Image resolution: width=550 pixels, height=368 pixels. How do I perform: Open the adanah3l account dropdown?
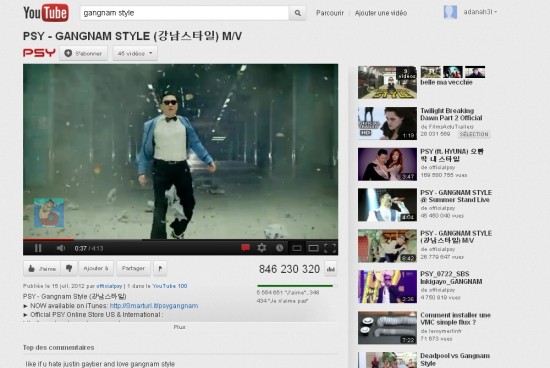click(480, 12)
